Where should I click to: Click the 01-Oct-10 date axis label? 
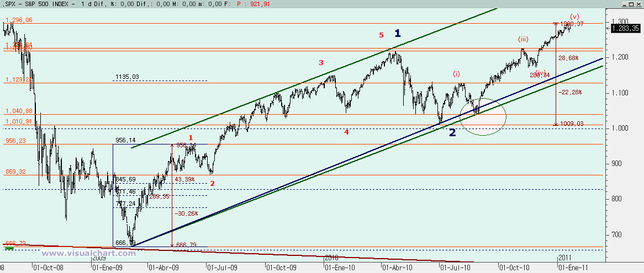(515, 267)
